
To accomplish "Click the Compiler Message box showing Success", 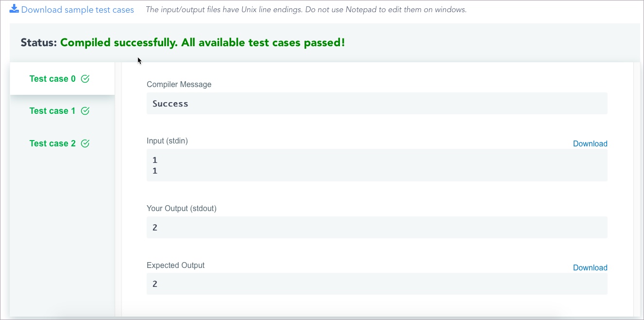I will [x=377, y=103].
